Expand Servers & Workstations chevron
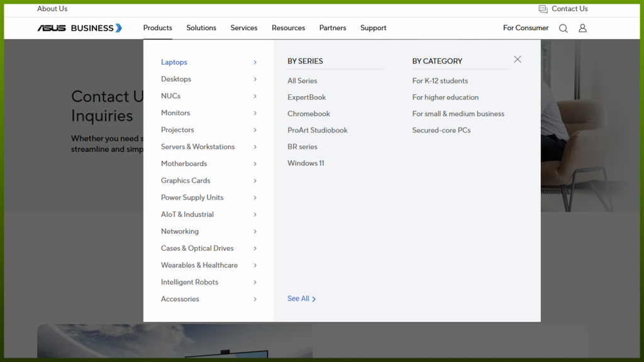The height and width of the screenshot is (362, 644). click(255, 147)
